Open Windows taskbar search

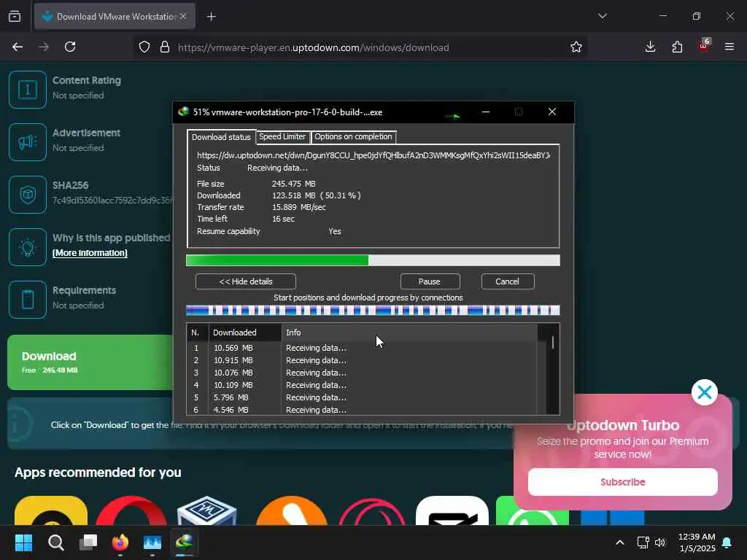click(x=55, y=542)
